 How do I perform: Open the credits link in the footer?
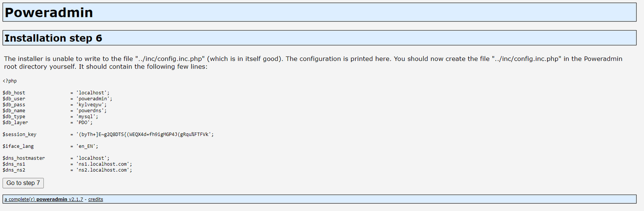point(95,199)
